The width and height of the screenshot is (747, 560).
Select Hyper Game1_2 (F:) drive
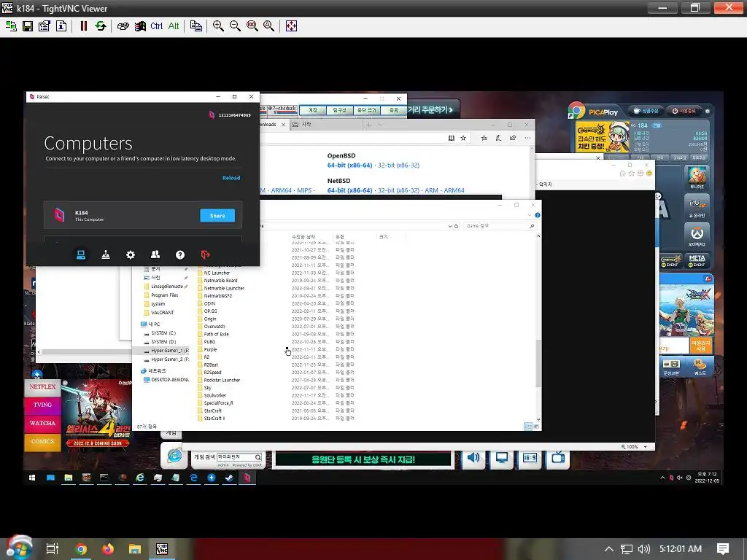[169, 359]
